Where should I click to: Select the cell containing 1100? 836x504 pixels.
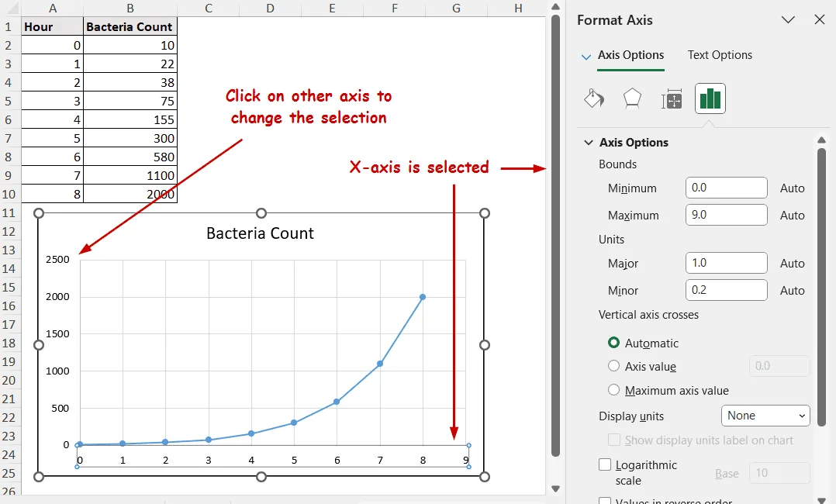click(x=130, y=175)
